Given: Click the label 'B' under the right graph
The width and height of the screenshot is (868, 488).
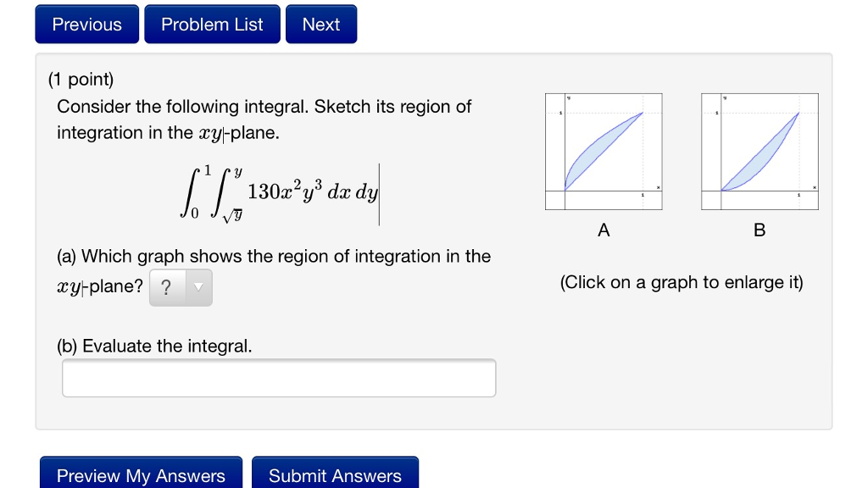Looking at the screenshot, I should click(759, 229).
